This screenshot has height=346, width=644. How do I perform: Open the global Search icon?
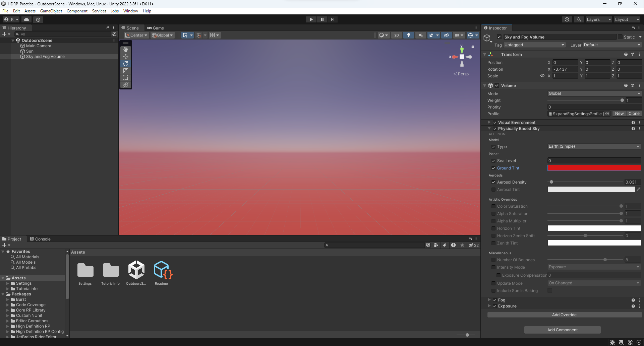point(579,19)
